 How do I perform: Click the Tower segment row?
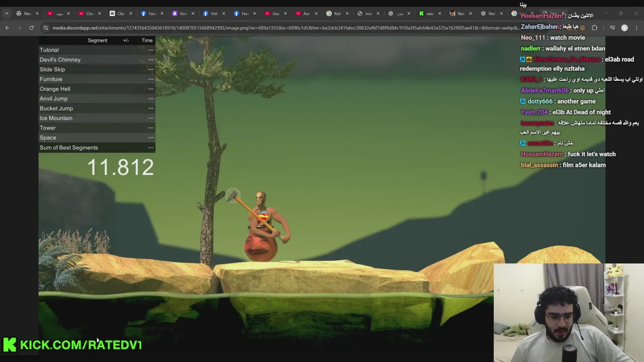tap(97, 128)
